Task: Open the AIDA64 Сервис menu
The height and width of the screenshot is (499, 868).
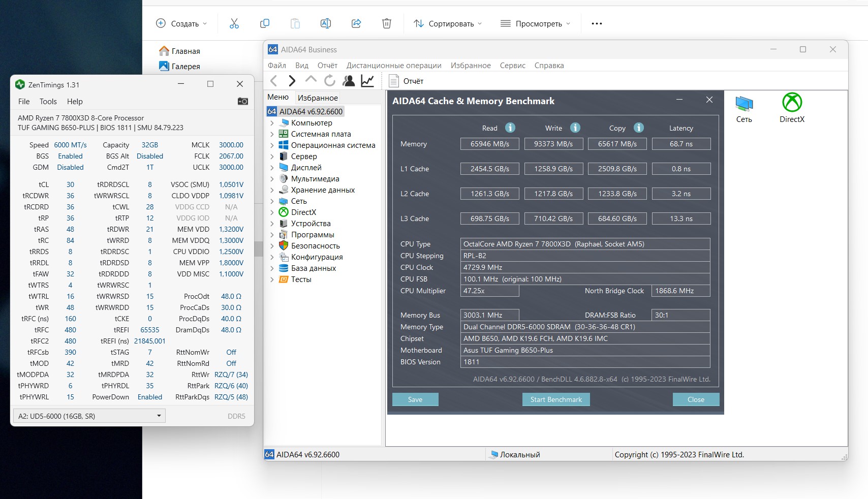Action: [x=513, y=66]
